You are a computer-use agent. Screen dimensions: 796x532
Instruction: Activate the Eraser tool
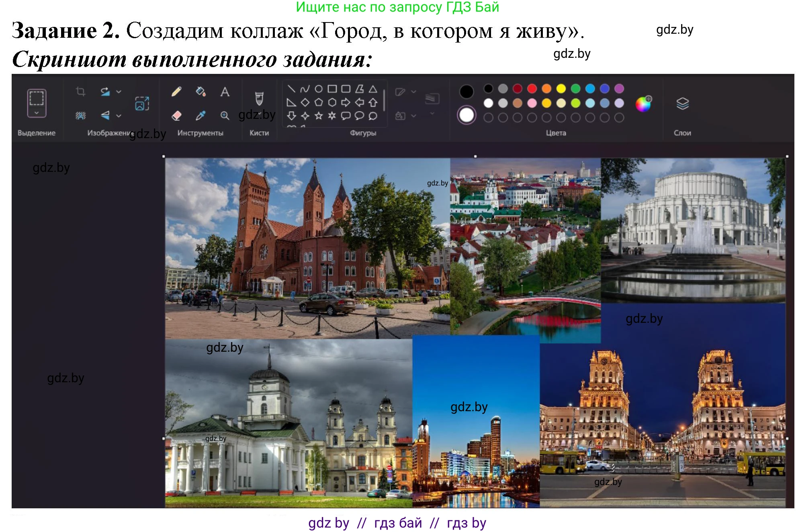(x=177, y=116)
